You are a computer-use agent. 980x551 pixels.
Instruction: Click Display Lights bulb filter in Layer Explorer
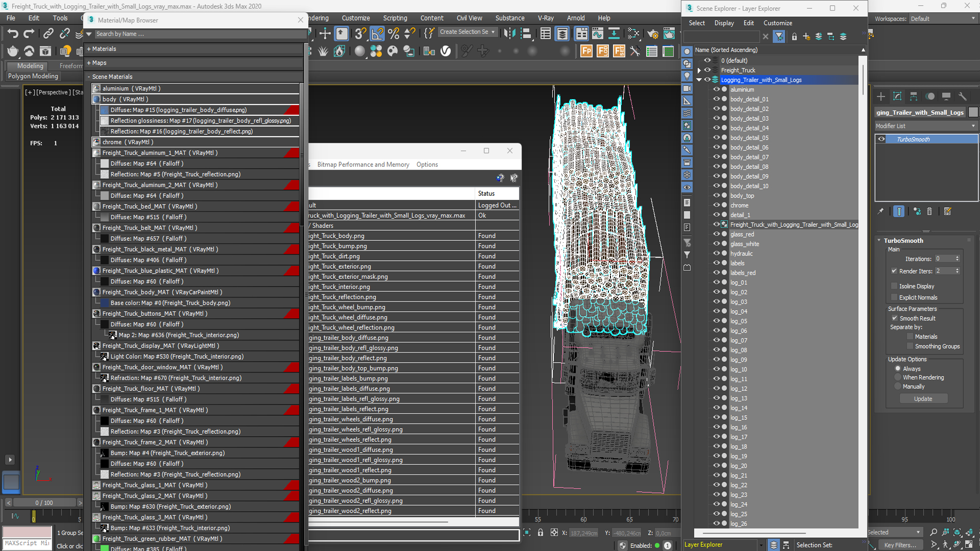coord(687,76)
